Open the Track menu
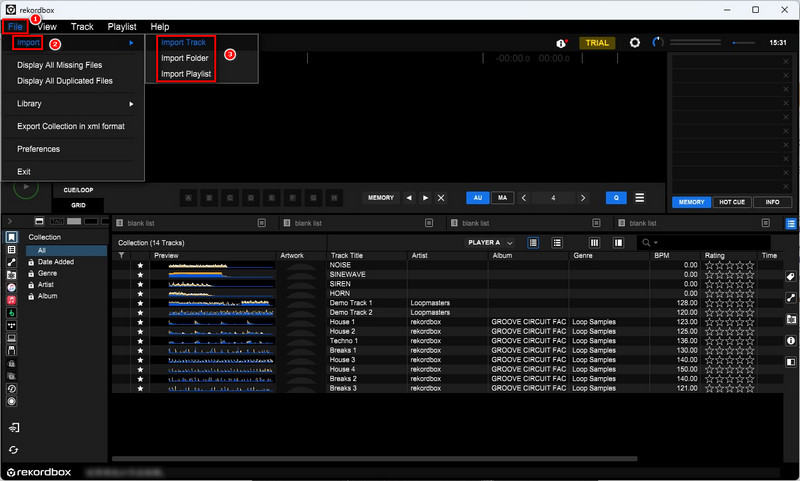Screen dimensions: 800x481 [82, 27]
